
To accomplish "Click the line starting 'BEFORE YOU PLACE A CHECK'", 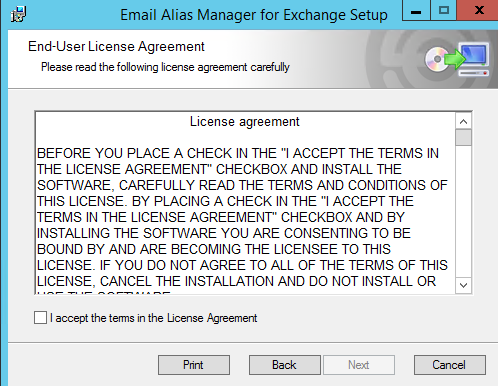I will click(238, 154).
